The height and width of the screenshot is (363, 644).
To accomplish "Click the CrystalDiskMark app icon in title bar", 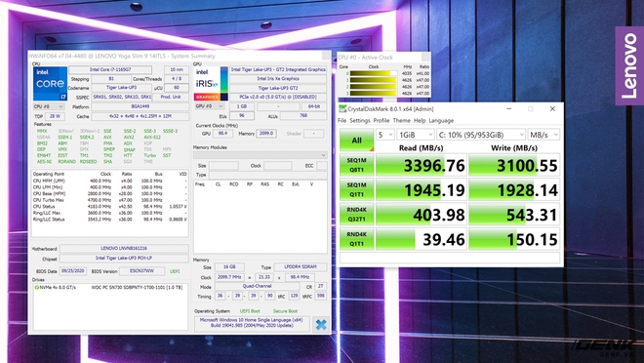I will pos(342,109).
